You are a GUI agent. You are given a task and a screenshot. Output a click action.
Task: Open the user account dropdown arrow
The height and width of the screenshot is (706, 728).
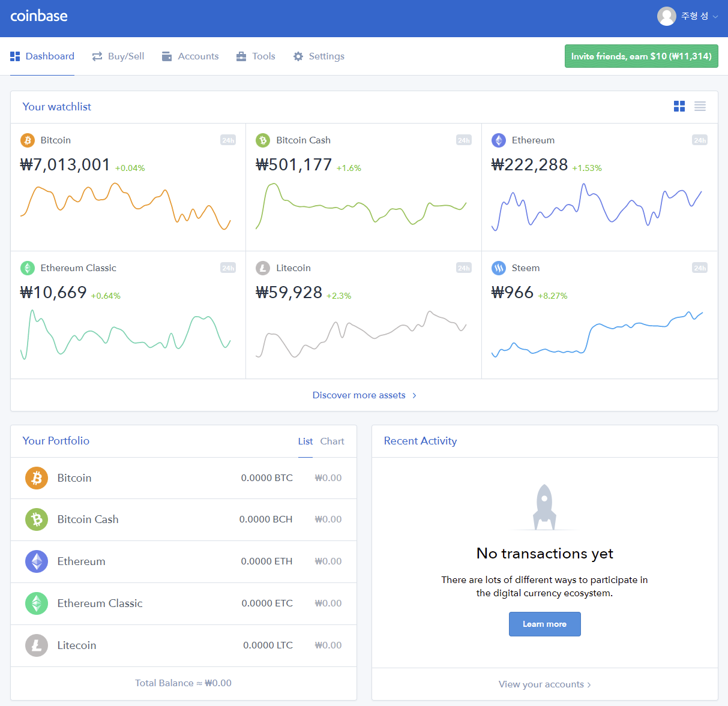(x=715, y=17)
